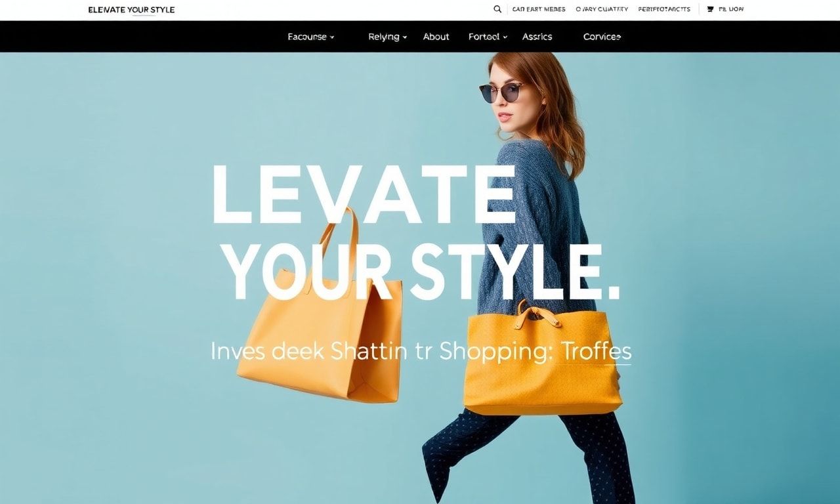Select the Corvices navigation item
The image size is (840, 504).
click(602, 37)
